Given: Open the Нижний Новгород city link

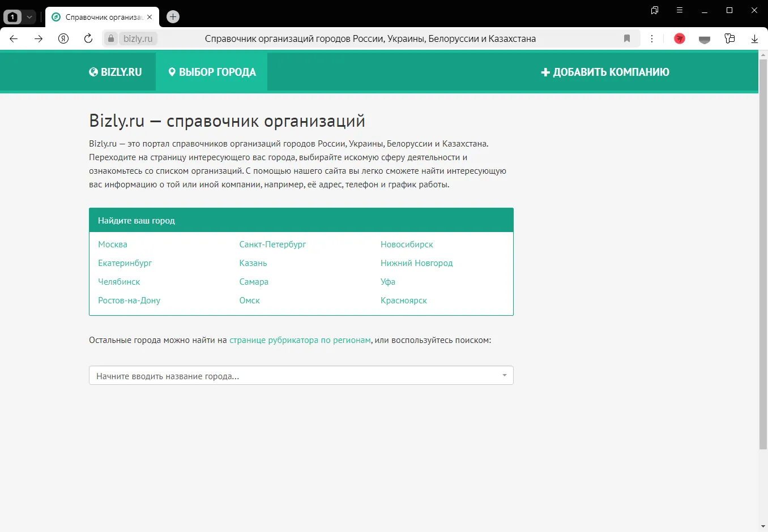Looking at the screenshot, I should click(417, 263).
